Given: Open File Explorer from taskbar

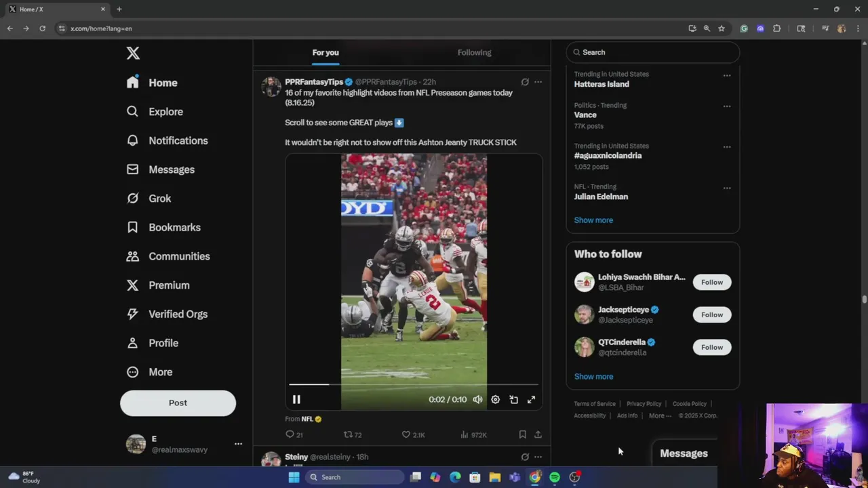Looking at the screenshot, I should coord(495,477).
